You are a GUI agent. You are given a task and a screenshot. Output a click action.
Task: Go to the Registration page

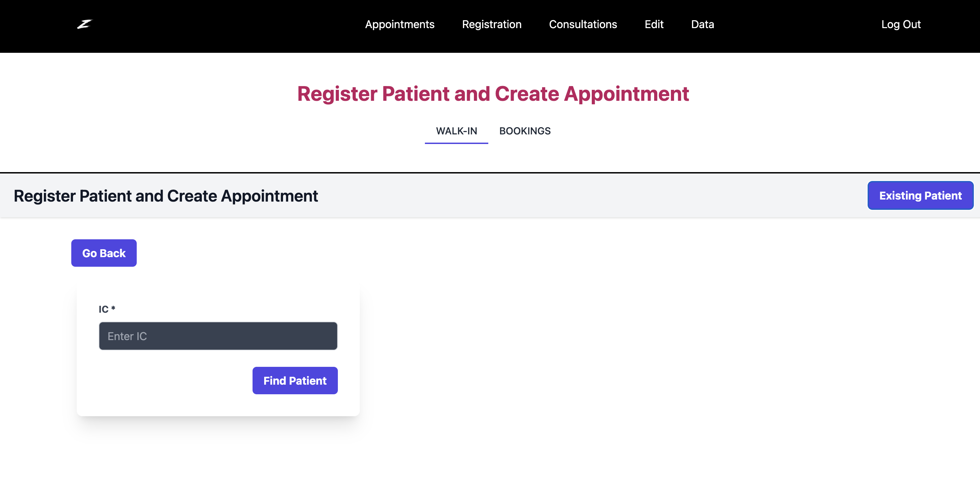[x=491, y=24]
